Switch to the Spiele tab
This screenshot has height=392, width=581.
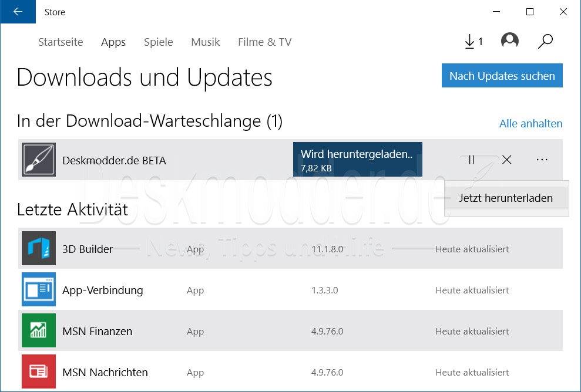(x=158, y=42)
